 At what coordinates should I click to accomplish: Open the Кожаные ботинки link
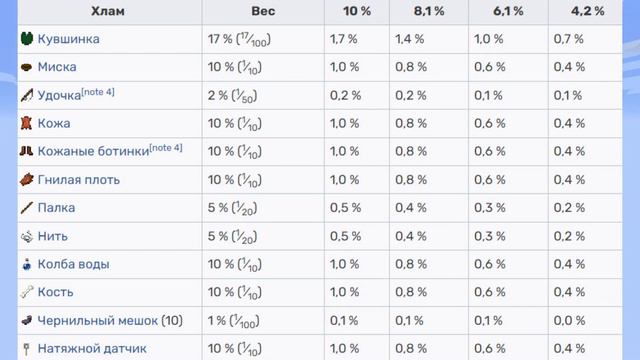(93, 151)
